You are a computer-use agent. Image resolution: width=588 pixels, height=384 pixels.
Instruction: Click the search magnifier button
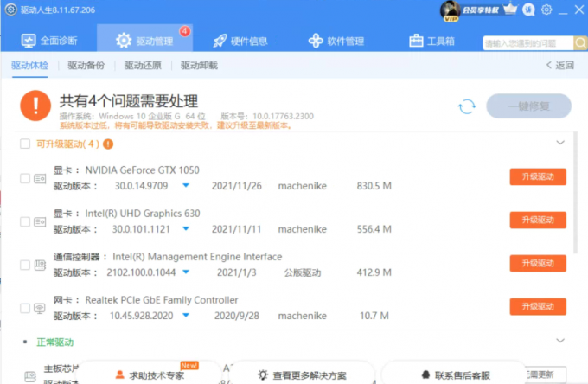point(580,43)
